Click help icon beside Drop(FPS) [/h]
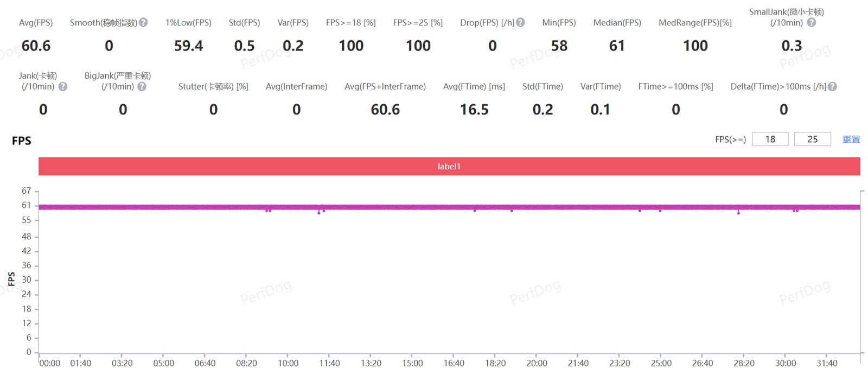 point(520,22)
